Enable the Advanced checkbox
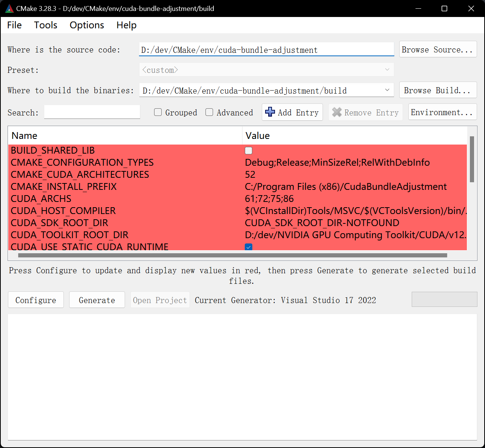 [209, 112]
